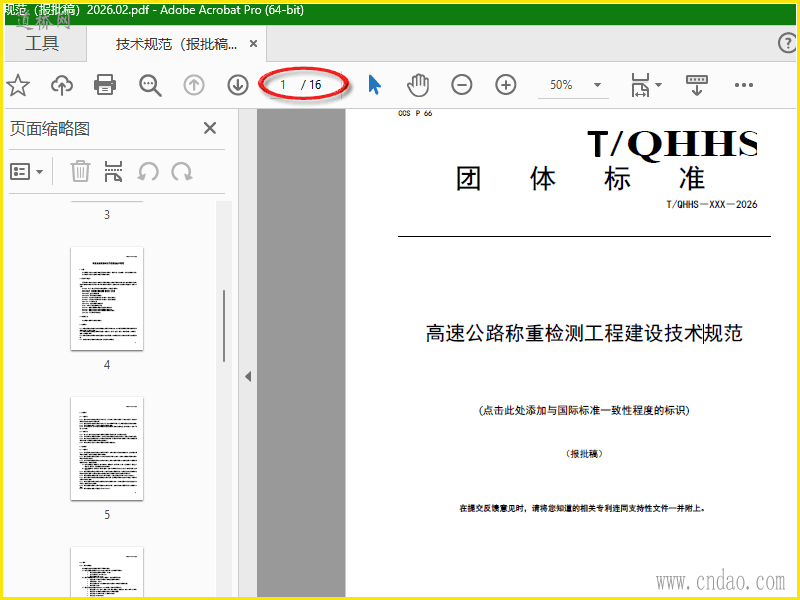Viewport: 800px width, 600px height.
Task: Click the (报批稿) text on the page
Action: coord(585,454)
